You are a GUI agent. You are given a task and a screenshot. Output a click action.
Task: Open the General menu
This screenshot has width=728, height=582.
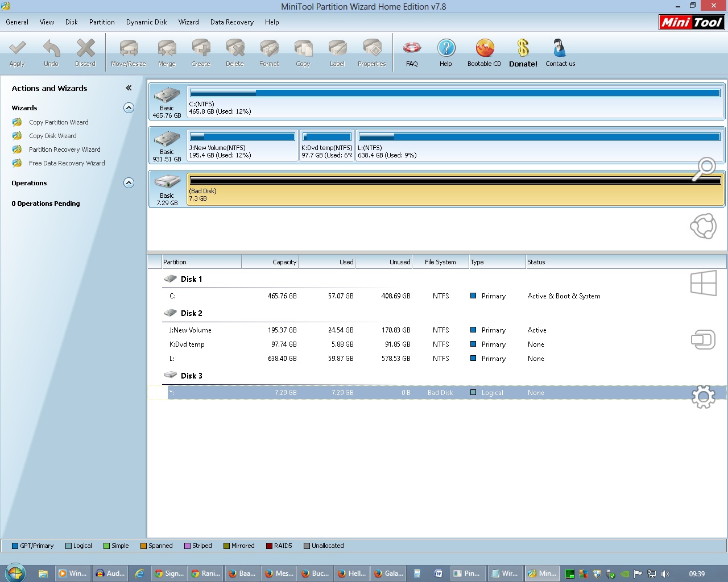[x=17, y=22]
